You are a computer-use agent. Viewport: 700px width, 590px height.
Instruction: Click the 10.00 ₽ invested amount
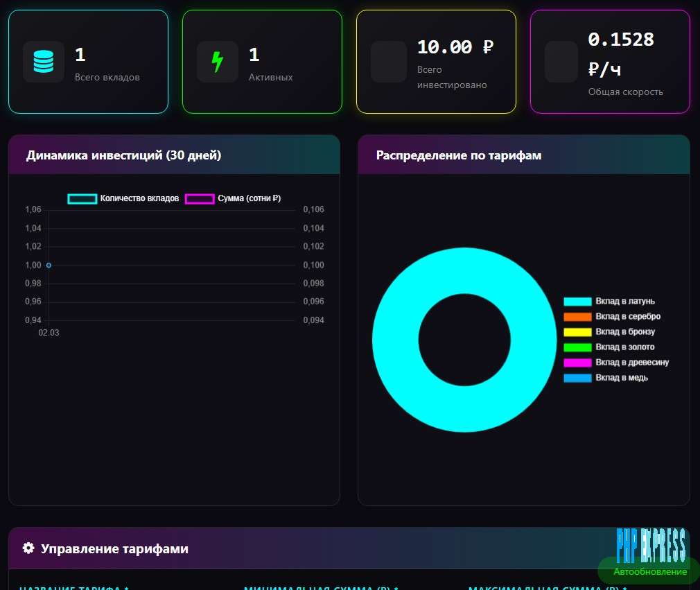point(455,47)
